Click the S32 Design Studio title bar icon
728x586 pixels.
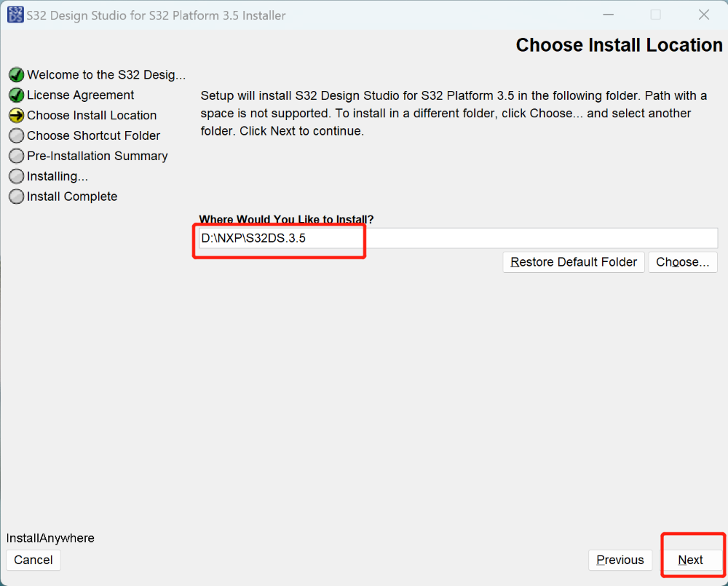click(x=15, y=15)
